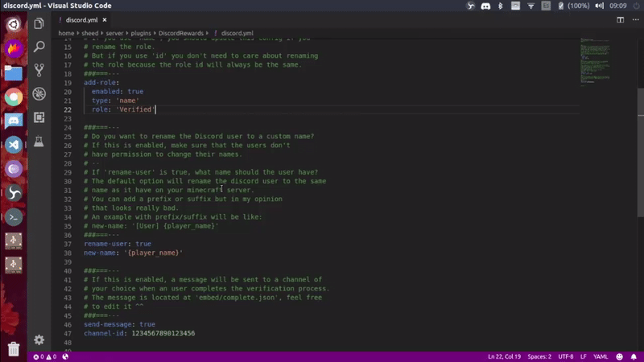Open the Explorer view in activity bar

point(39,23)
